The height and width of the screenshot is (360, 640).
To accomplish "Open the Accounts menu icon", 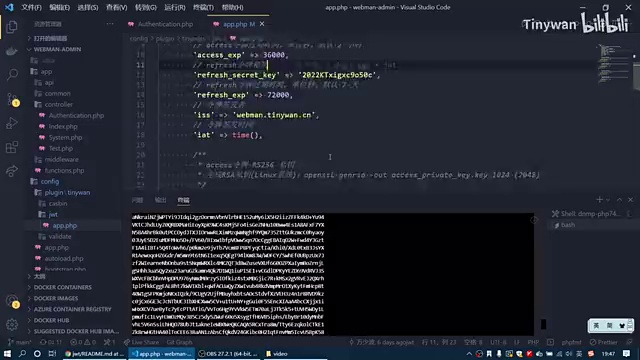I will click(12, 301).
